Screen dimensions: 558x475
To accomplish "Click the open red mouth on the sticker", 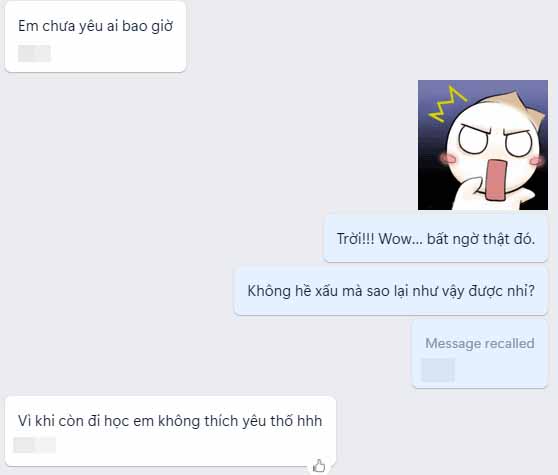I will pos(495,180).
